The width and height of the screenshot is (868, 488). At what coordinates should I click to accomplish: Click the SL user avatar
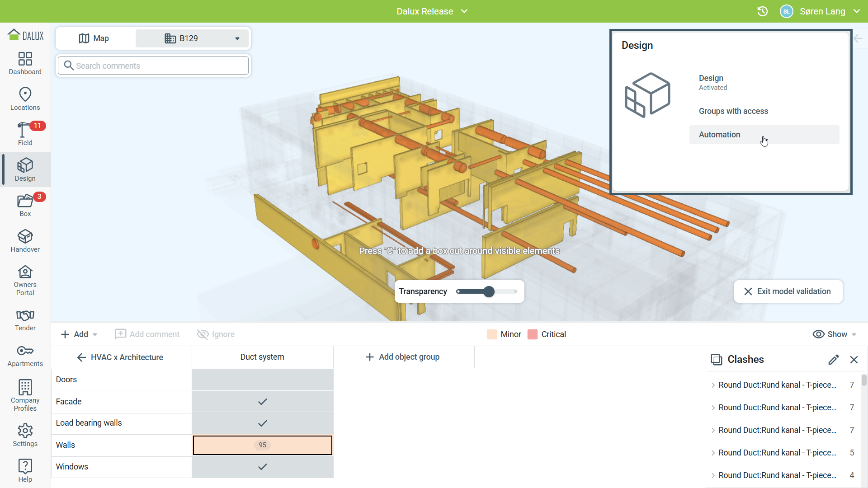click(x=787, y=11)
